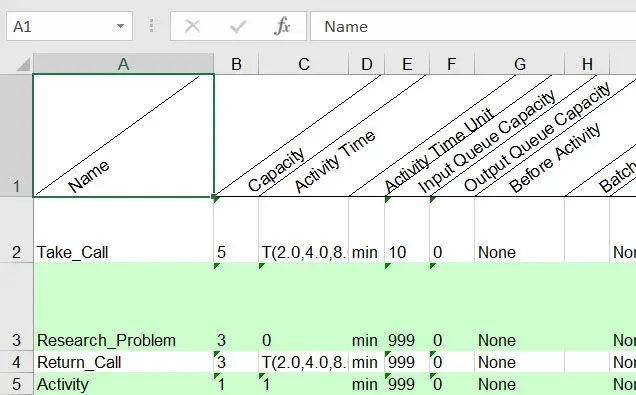Viewport: 636px width, 395px height.
Task: Select the column G header
Action: (520, 64)
